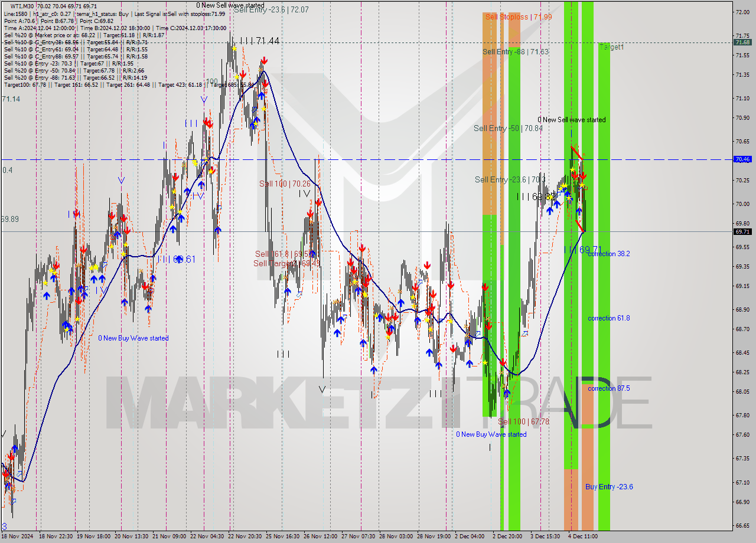Click the 68.05 price axis label
The image size is (756, 543).
[x=742, y=392]
